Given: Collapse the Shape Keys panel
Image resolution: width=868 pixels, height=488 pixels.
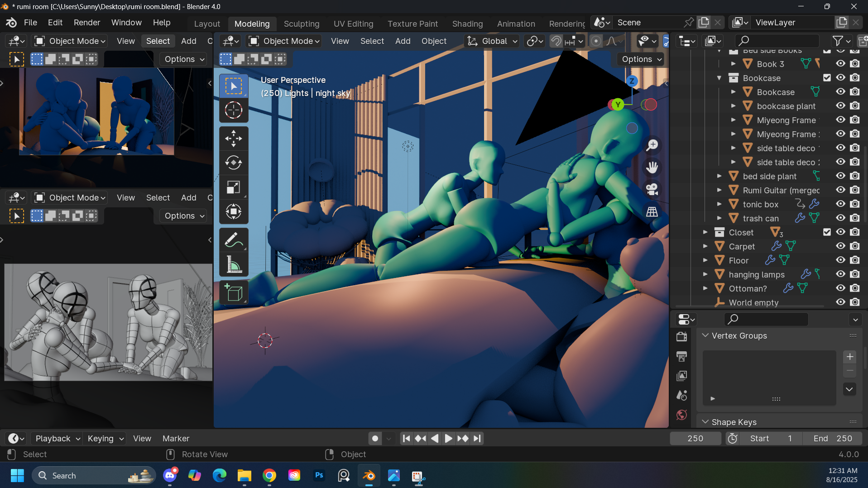Looking at the screenshot, I should tap(705, 422).
